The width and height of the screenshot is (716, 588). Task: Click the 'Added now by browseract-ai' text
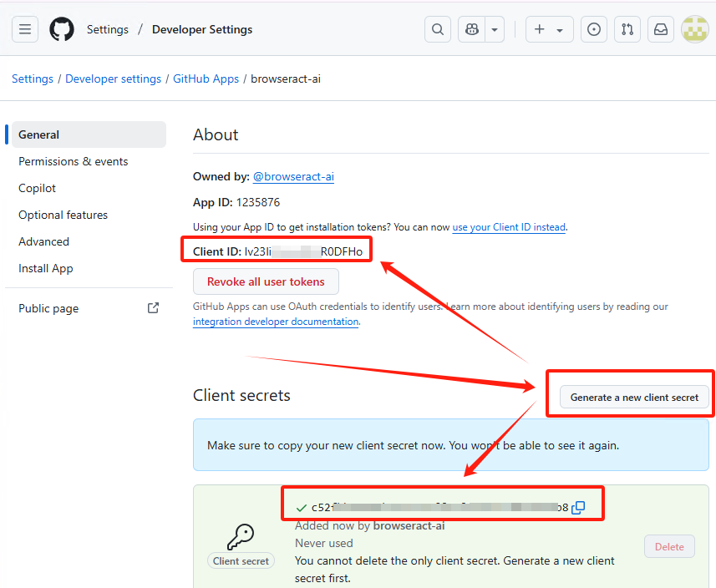pyautogui.click(x=370, y=526)
